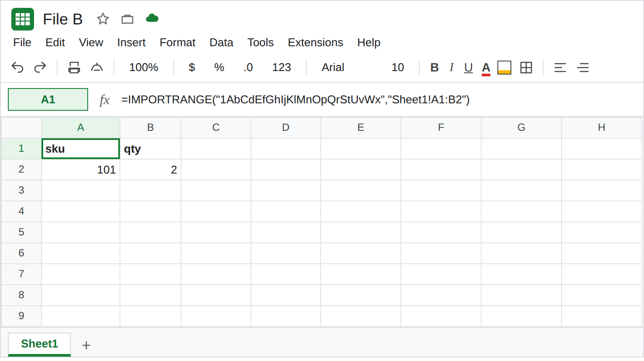Screen dimensions: 644x361
Task: Open the text color picker
Action: pyautogui.click(x=486, y=68)
